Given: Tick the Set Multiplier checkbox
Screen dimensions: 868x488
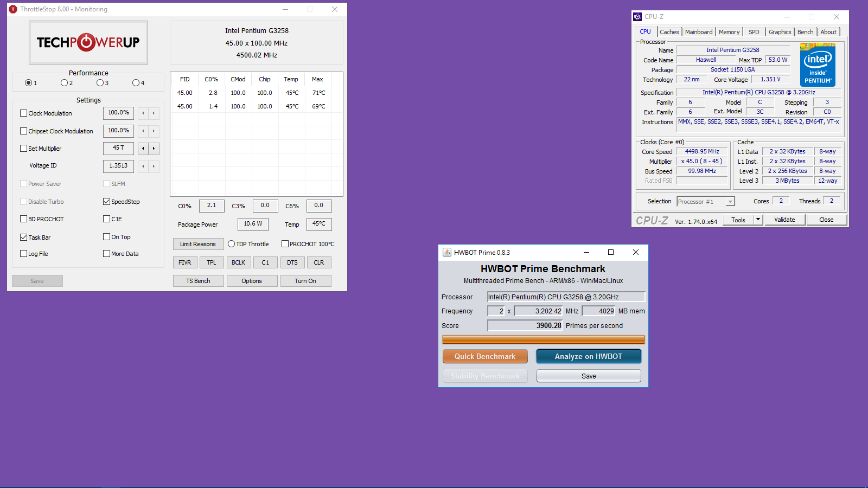Looking at the screenshot, I should point(23,149).
